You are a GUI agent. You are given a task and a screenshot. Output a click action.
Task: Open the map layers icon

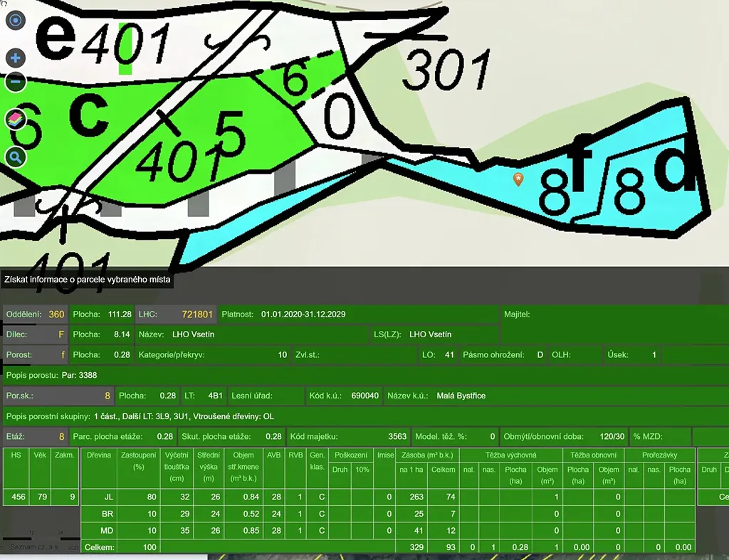point(15,120)
